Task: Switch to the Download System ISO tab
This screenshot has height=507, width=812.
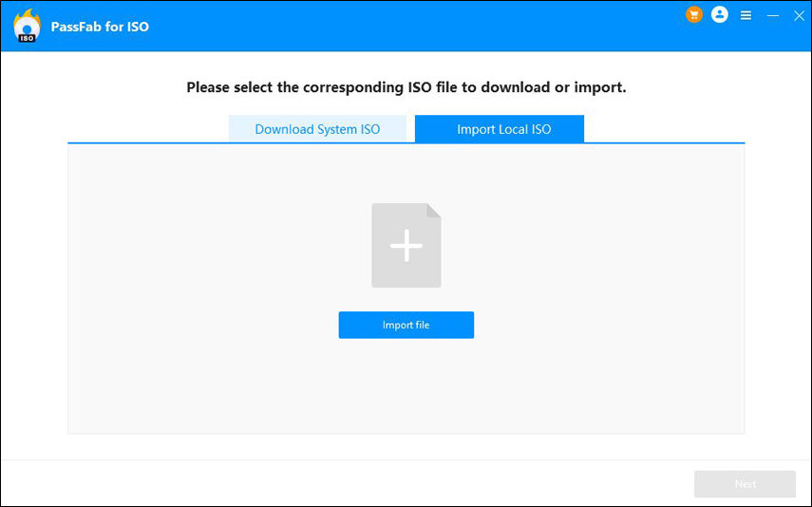Action: (317, 129)
